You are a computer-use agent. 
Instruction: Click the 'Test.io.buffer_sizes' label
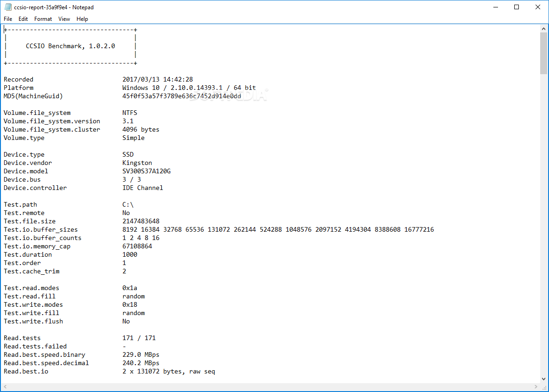coord(41,230)
